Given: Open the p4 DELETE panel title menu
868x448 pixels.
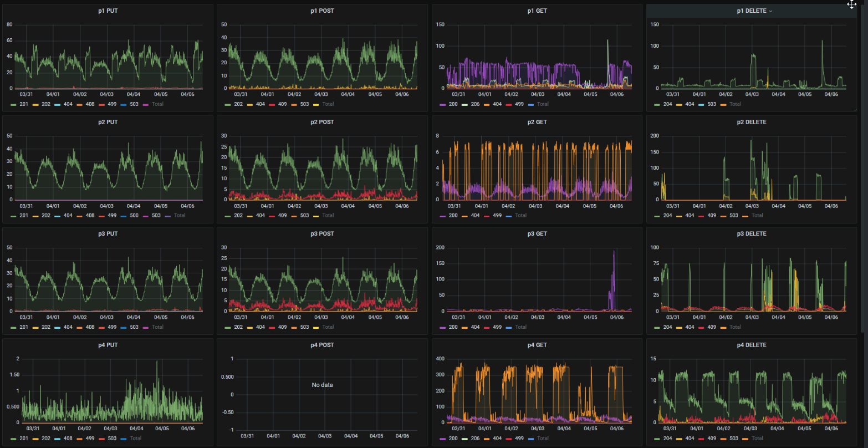Looking at the screenshot, I should pyautogui.click(x=752, y=345).
